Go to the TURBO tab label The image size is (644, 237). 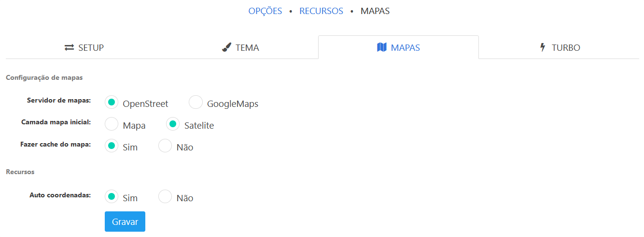[566, 48]
